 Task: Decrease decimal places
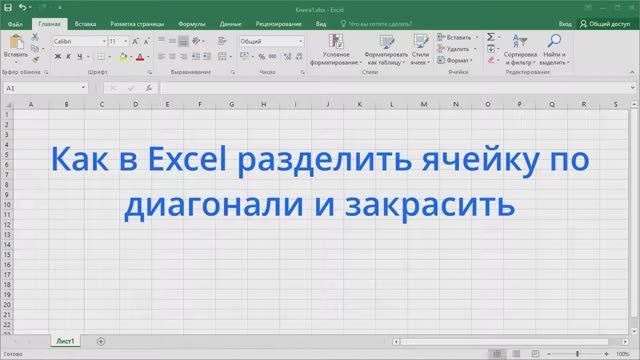[299, 56]
